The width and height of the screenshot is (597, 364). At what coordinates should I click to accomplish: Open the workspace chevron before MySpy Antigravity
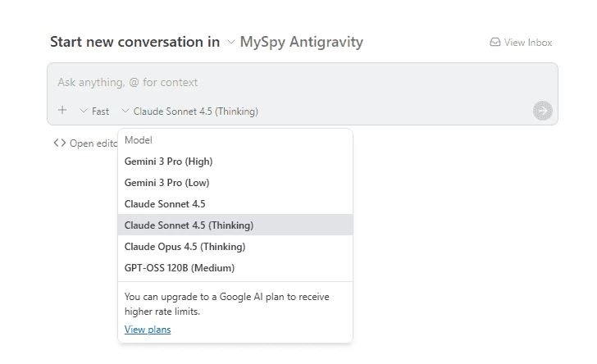tap(230, 43)
